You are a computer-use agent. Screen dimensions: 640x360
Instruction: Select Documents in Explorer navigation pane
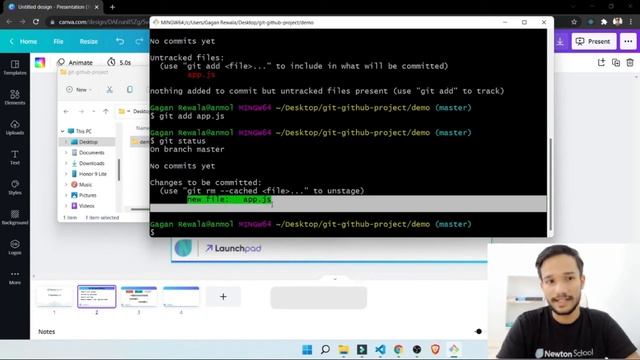point(91,152)
